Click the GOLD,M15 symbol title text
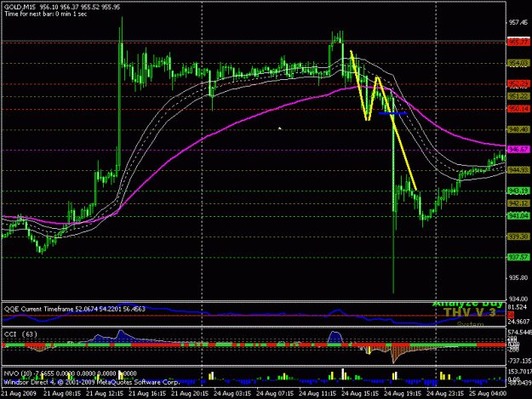Image resolution: width=532 pixels, height=399 pixels. click(20, 7)
